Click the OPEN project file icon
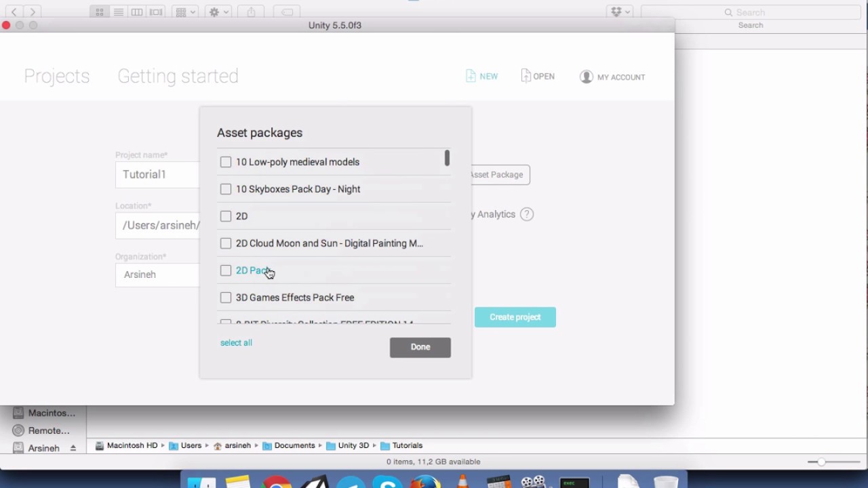 coord(526,76)
